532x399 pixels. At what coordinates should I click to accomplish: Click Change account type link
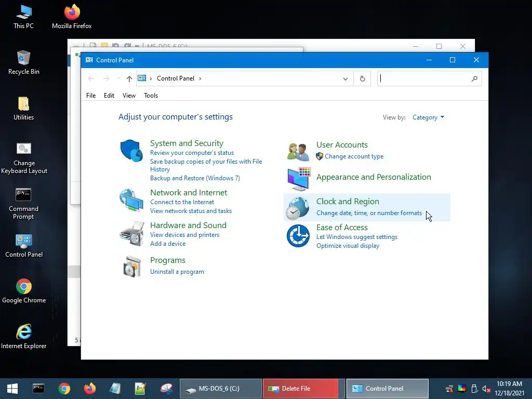tap(354, 156)
